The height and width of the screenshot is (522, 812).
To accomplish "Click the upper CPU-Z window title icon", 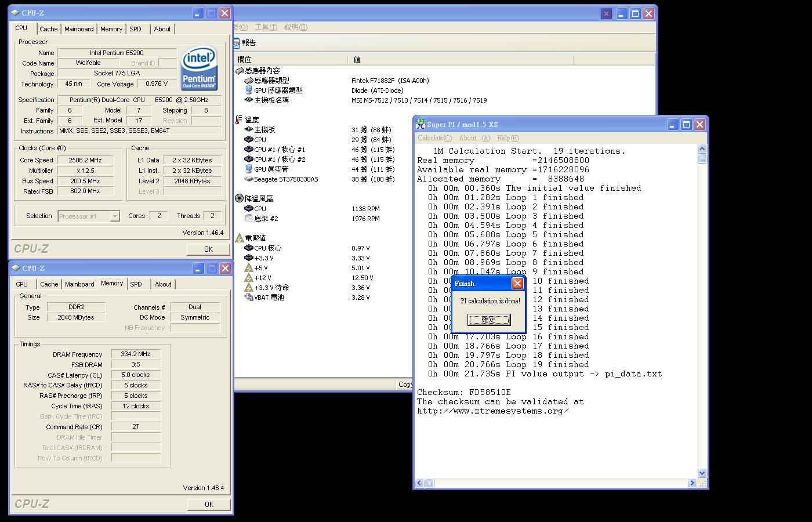I will (15, 13).
